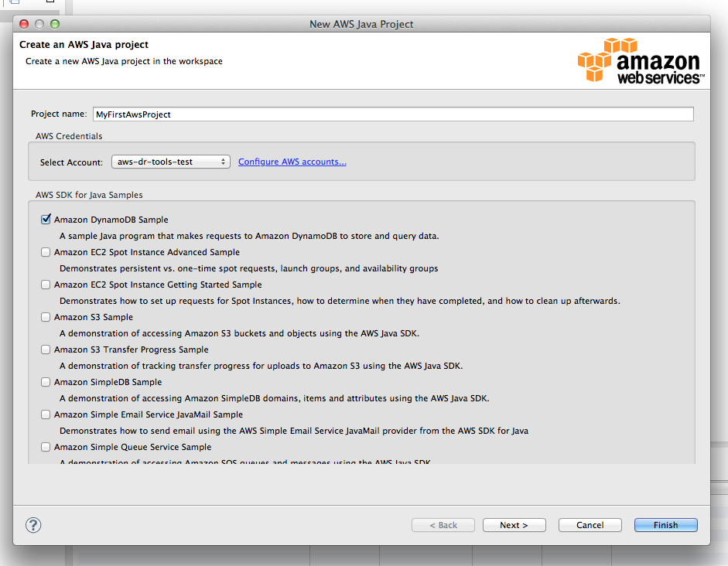Tick Amazon EC2 Spot Instance Getting Started Sample
This screenshot has width=728, height=566.
coord(46,285)
